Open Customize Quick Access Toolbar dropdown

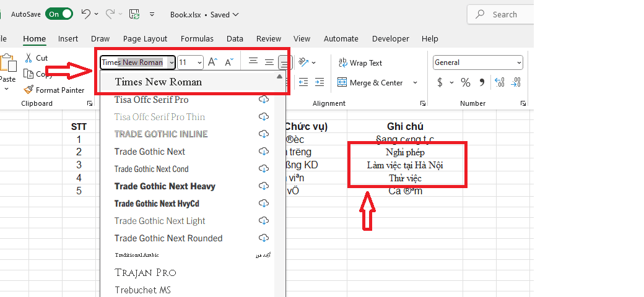tap(152, 14)
